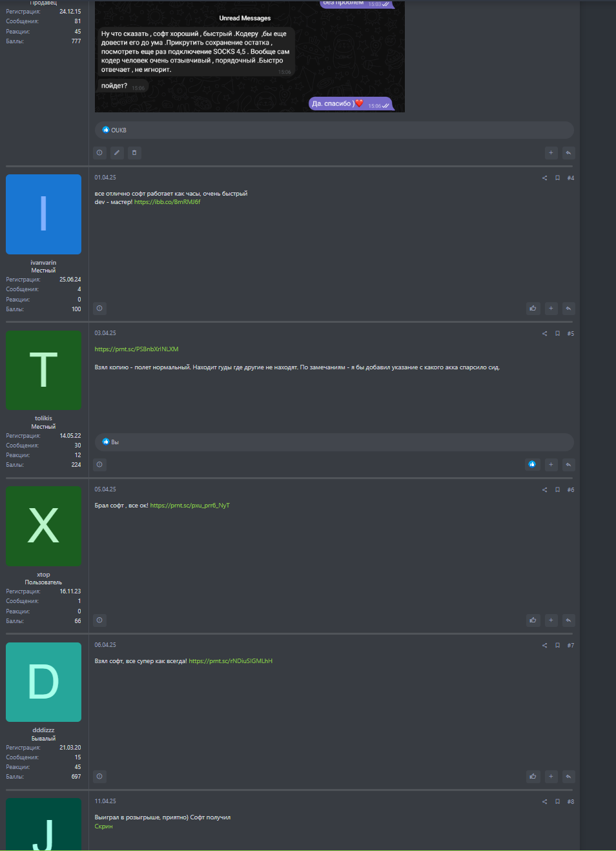
Task: Click the 05.04.25 post date
Action: [105, 489]
